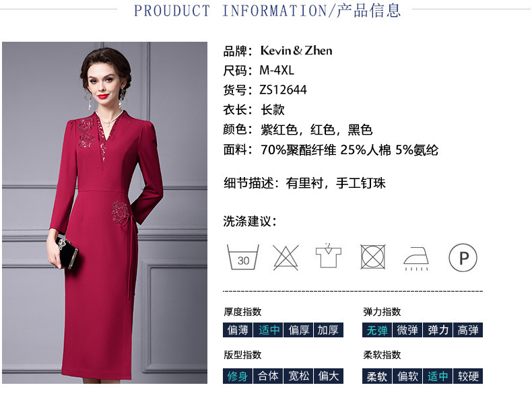Select the highlighted 适中 softness option
532x404 pixels.
pos(438,376)
